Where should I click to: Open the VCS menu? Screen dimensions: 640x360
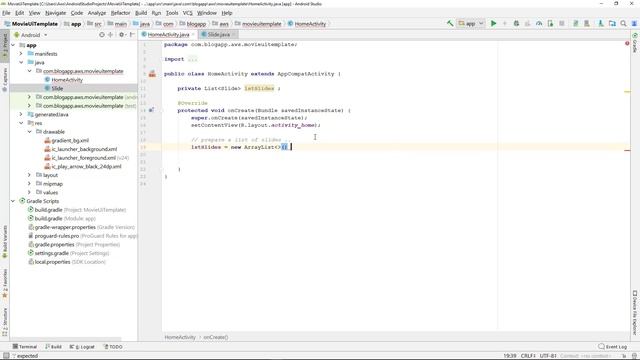click(187, 13)
